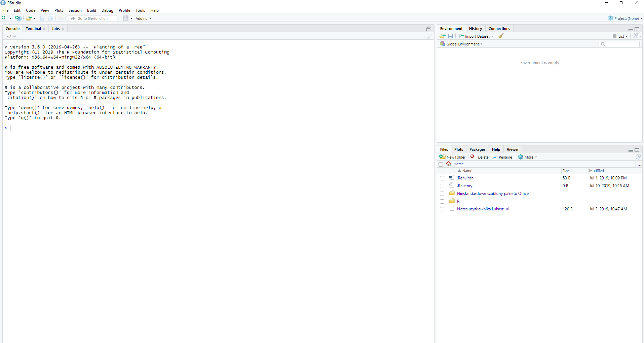This screenshot has width=644, height=343.
Task: Open the Session menu
Action: click(x=75, y=10)
